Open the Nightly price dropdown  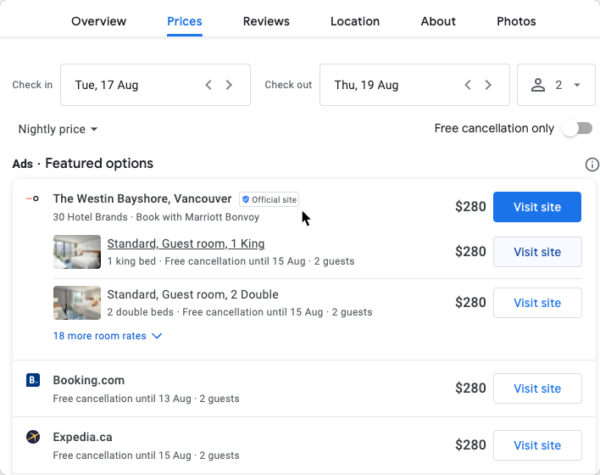coord(58,129)
